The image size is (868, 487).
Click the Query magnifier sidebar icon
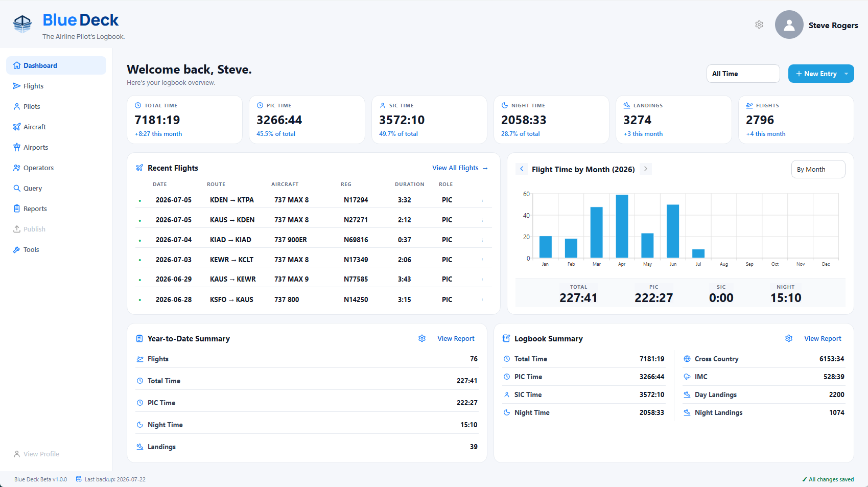[x=17, y=188]
